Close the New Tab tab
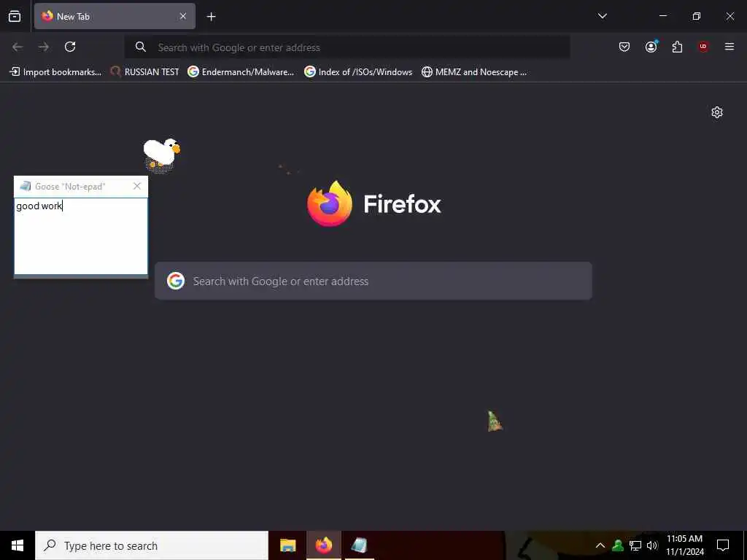 183,16
